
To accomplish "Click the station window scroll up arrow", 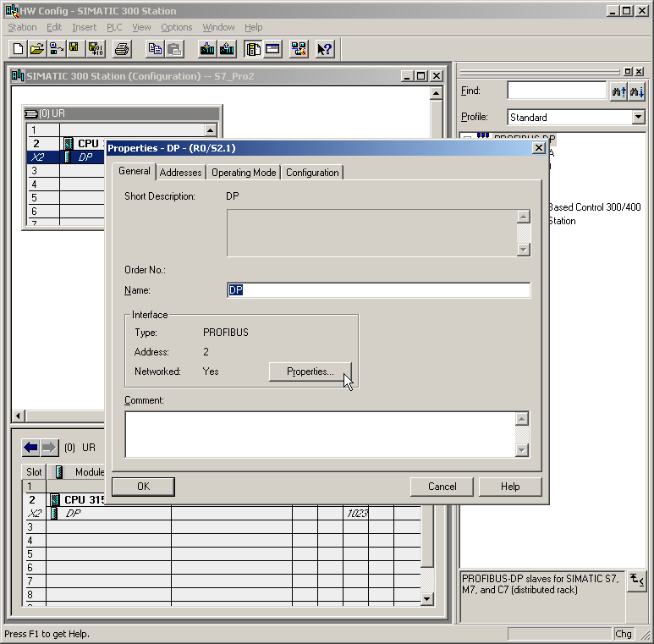I will tap(437, 93).
